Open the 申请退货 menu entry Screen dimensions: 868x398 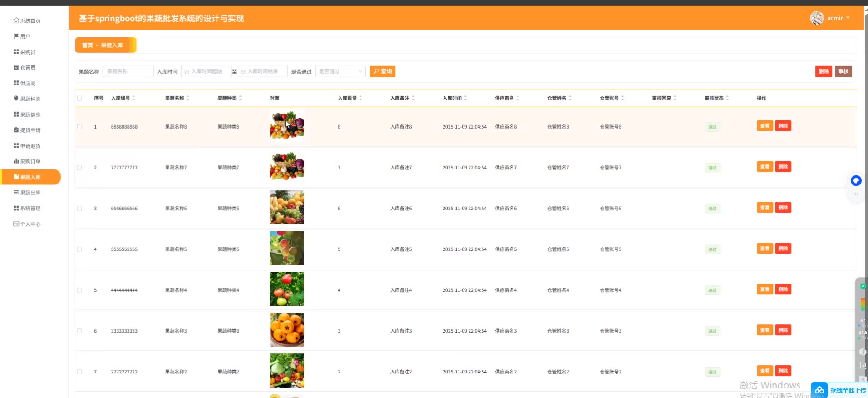[x=27, y=146]
